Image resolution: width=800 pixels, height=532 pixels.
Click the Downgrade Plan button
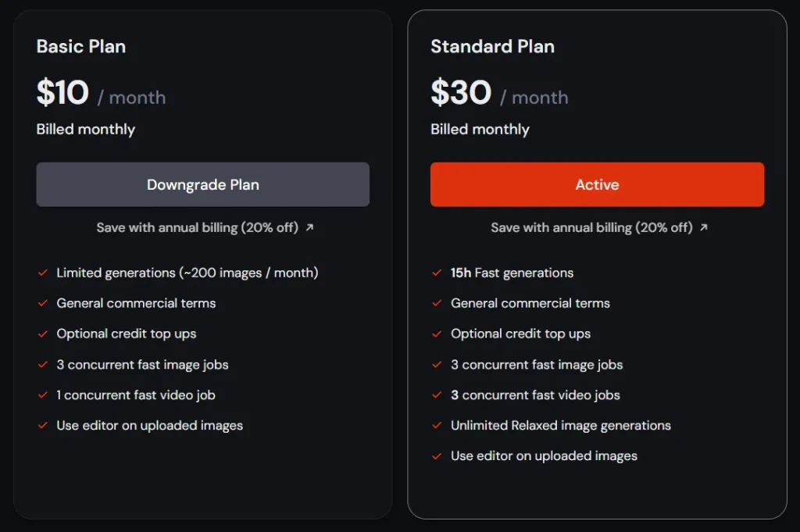[x=202, y=184]
